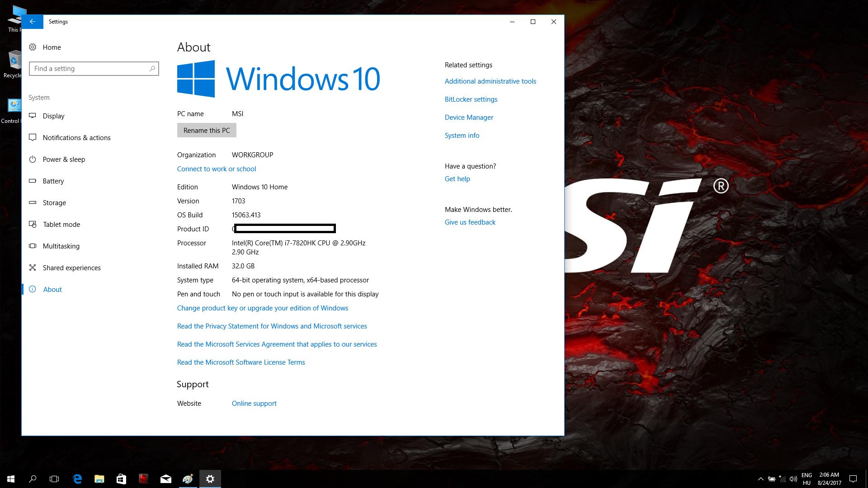This screenshot has width=868, height=488.
Task: Click the Storage drive icon
Action: 33,202
